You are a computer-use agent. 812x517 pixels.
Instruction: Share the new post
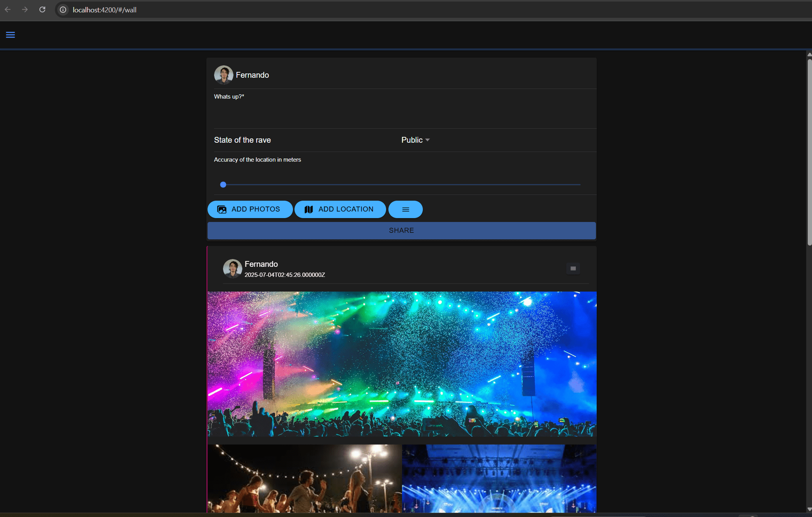401,230
